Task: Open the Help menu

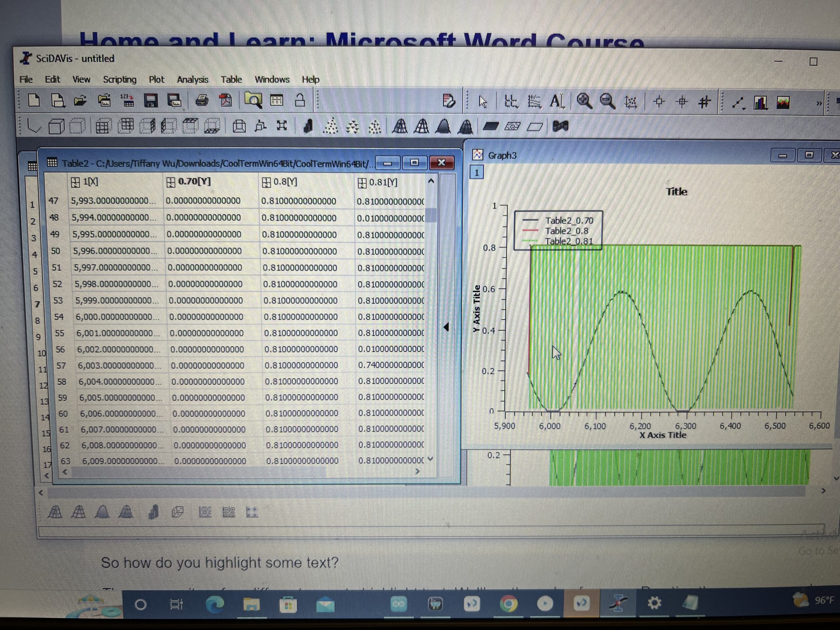Action: coord(310,79)
